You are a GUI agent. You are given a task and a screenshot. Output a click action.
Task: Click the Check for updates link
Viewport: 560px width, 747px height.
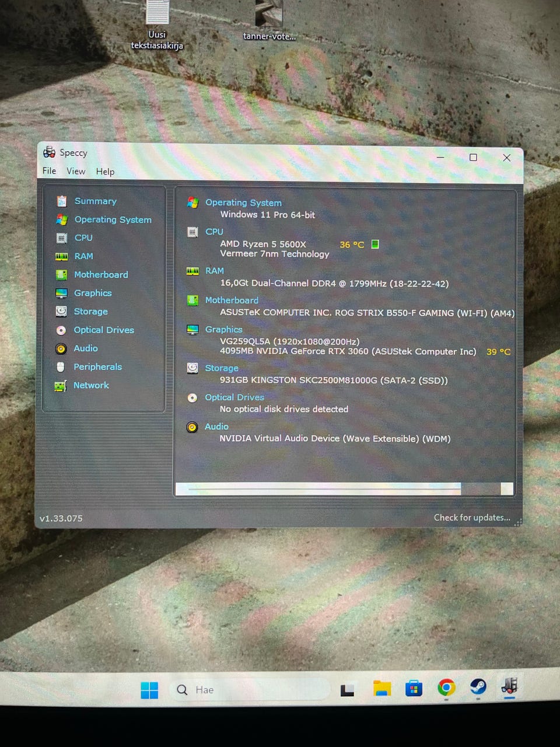[x=472, y=518]
